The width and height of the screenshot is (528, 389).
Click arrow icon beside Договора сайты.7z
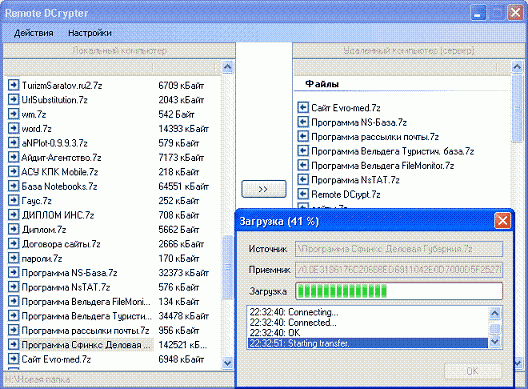(13, 244)
